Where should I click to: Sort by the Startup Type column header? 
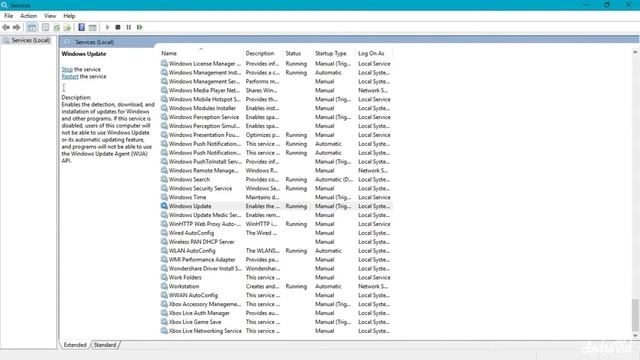tap(331, 53)
